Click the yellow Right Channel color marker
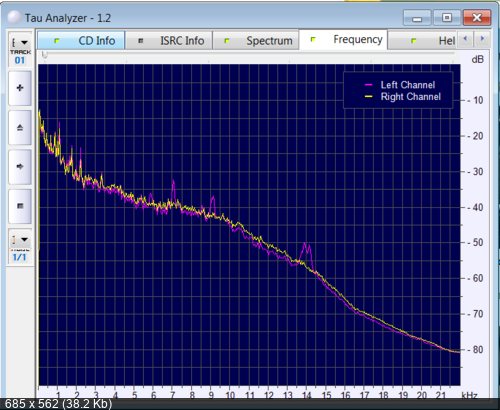The image size is (500, 410). pyautogui.click(x=368, y=97)
